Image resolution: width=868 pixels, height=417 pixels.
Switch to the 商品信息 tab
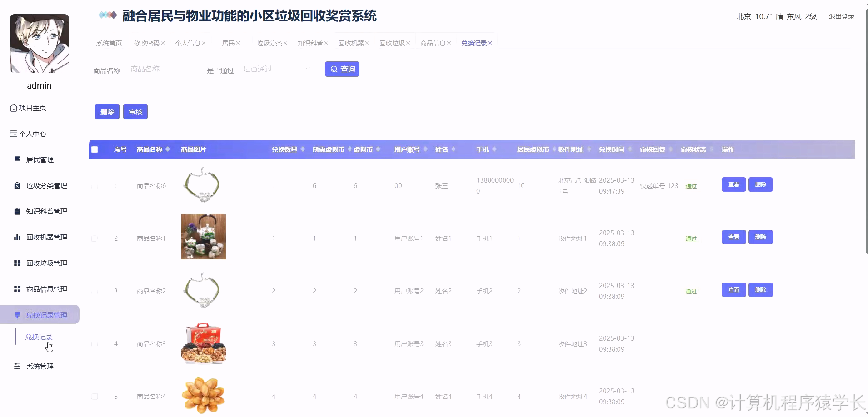coord(433,43)
